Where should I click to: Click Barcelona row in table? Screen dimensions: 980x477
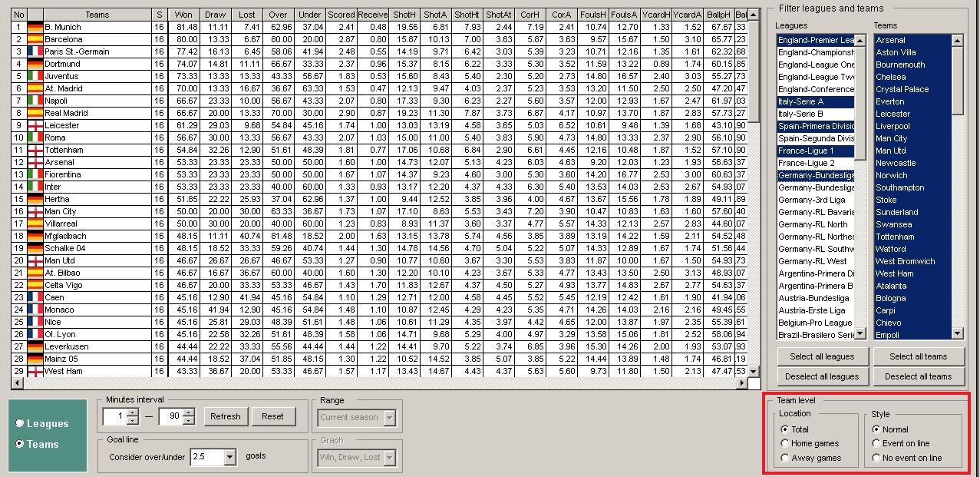click(x=379, y=39)
